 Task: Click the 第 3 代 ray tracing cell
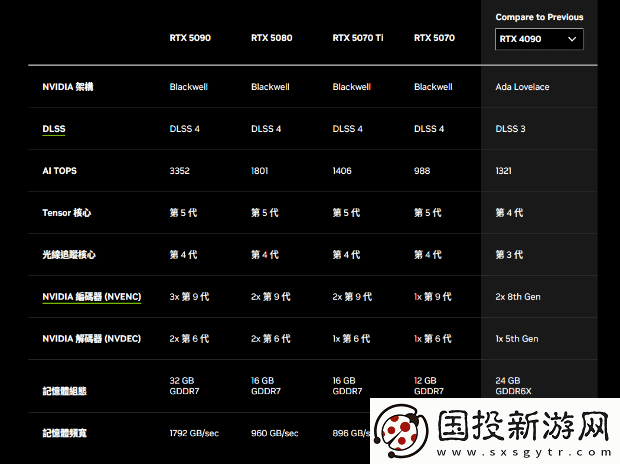(x=509, y=255)
